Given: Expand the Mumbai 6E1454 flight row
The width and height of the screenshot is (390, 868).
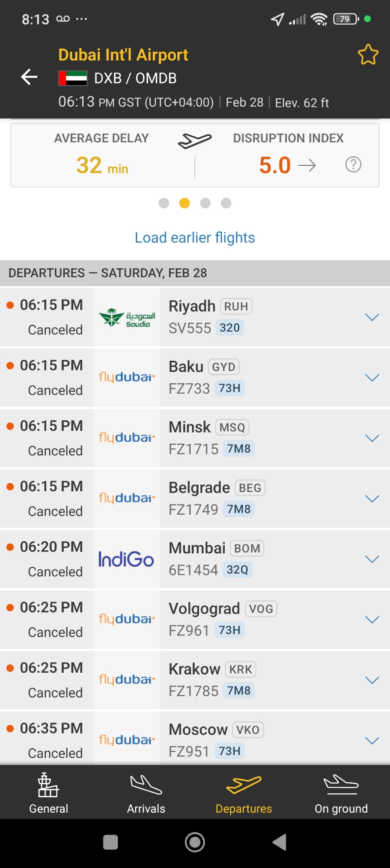Looking at the screenshot, I should (372, 559).
